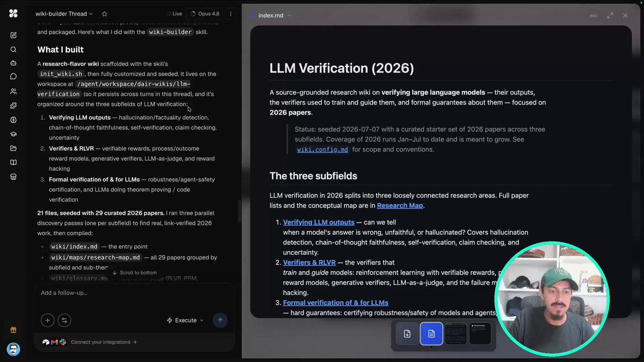
Task: Click the chat panel scrollbar
Action: click(239, 210)
